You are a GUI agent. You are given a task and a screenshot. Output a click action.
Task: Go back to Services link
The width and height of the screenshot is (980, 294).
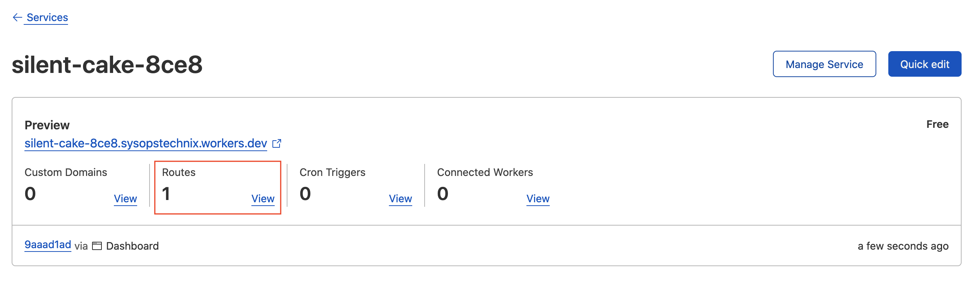tap(47, 18)
